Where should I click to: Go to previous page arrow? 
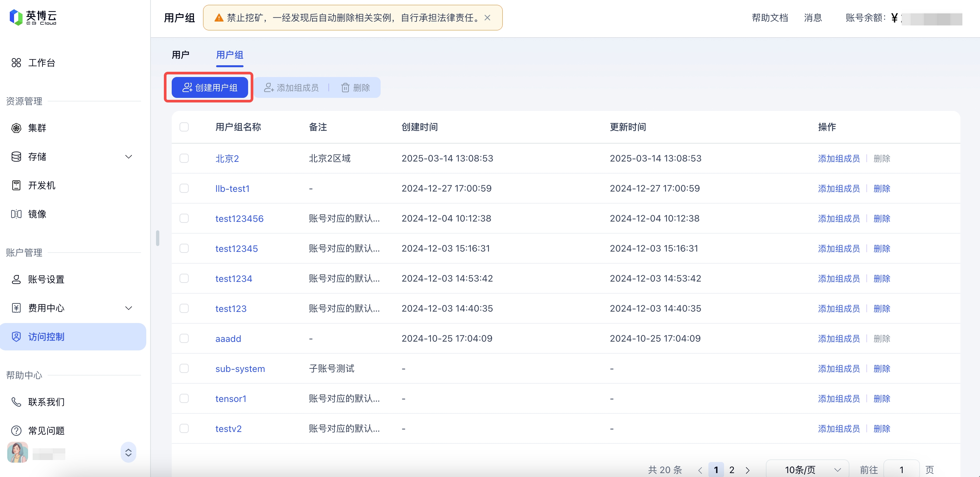700,470
